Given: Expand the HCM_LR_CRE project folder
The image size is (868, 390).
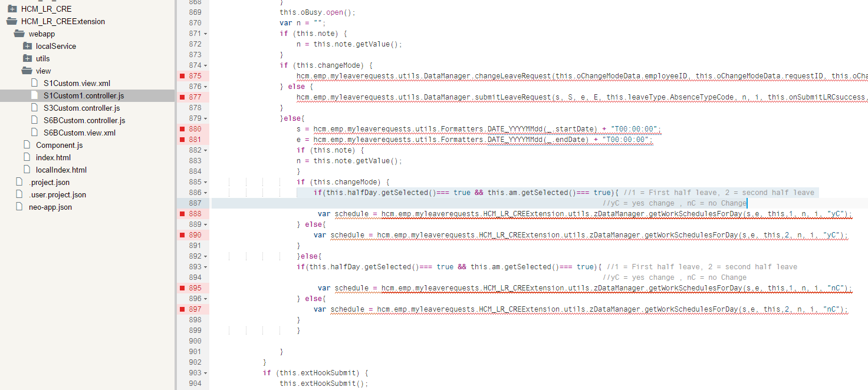Looking at the screenshot, I should (12, 9).
